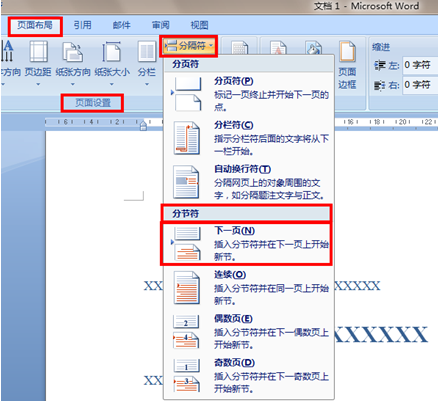Expand the 纸张大小 dropdown arrow

coord(112,84)
